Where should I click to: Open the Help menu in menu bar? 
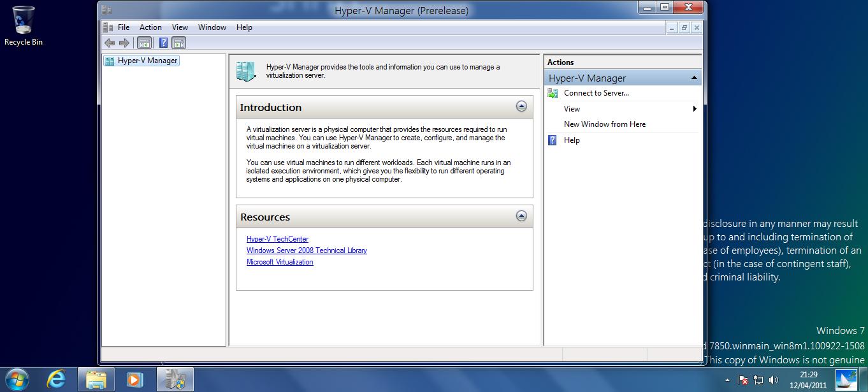coord(244,27)
